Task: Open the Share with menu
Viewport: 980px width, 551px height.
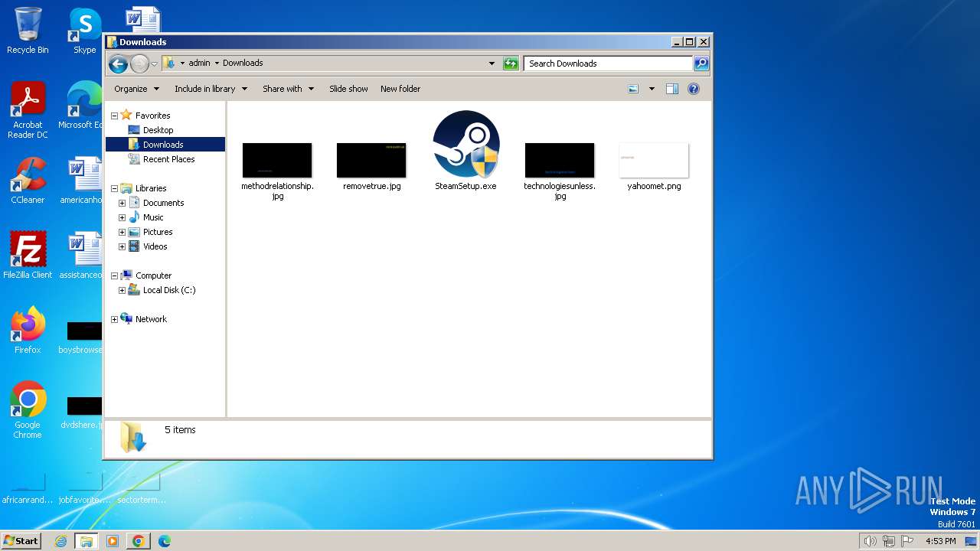Action: pos(288,89)
